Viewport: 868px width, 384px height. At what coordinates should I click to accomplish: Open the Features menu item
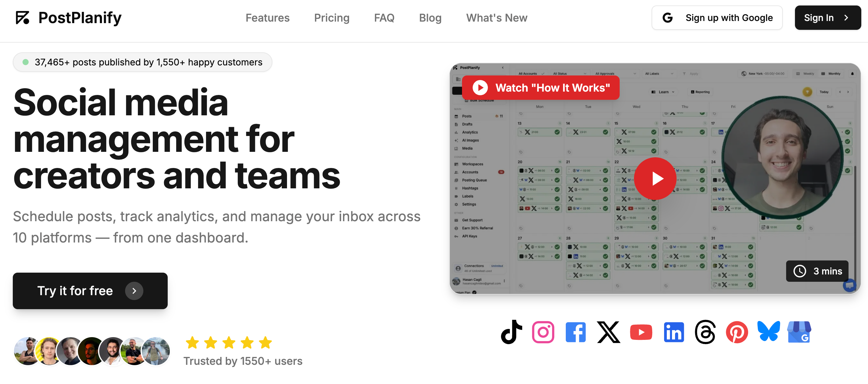click(267, 18)
